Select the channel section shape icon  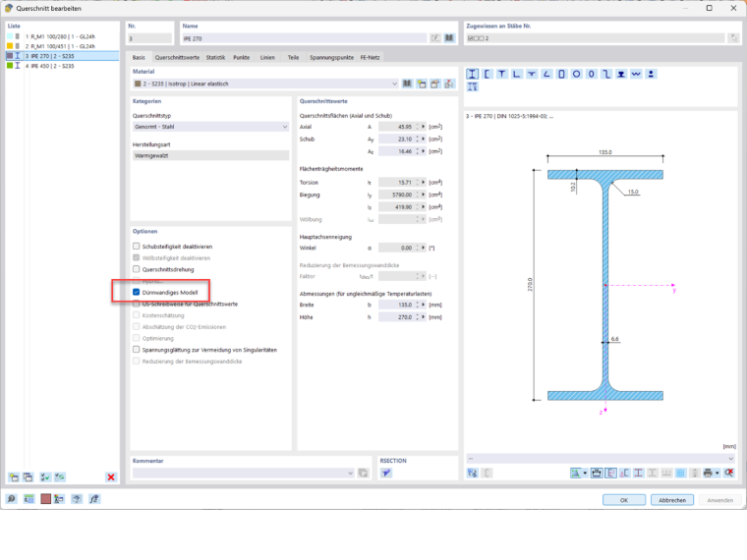click(x=487, y=74)
